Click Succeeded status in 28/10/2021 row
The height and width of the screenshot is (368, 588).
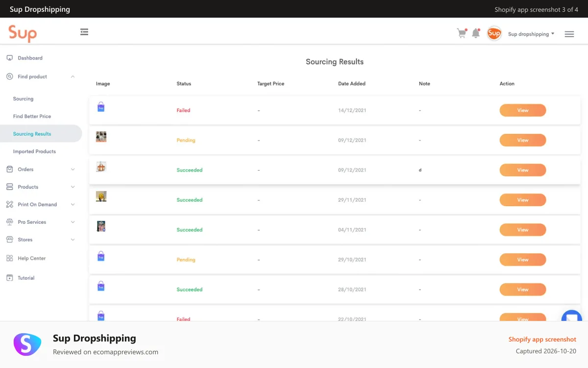pos(190,289)
